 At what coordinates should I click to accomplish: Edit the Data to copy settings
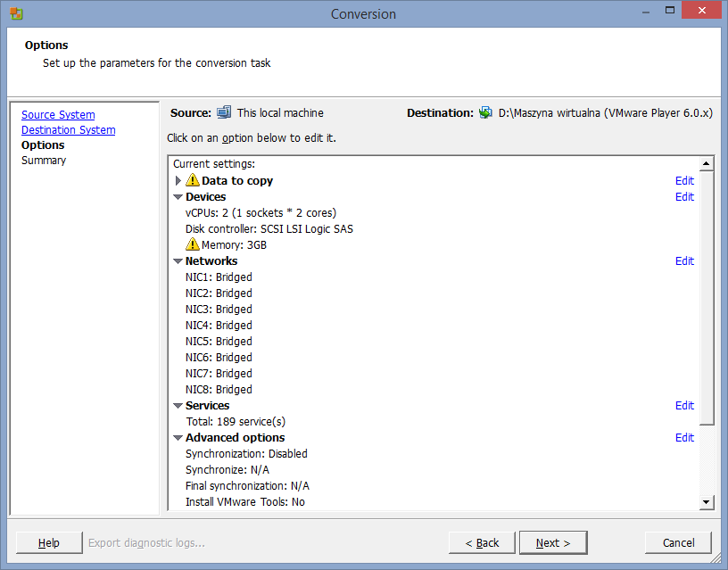pyautogui.click(x=684, y=181)
